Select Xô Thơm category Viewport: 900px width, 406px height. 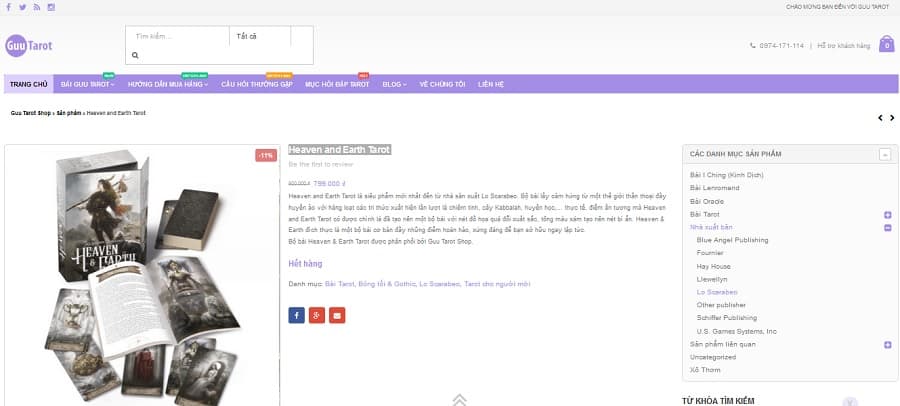pos(705,370)
